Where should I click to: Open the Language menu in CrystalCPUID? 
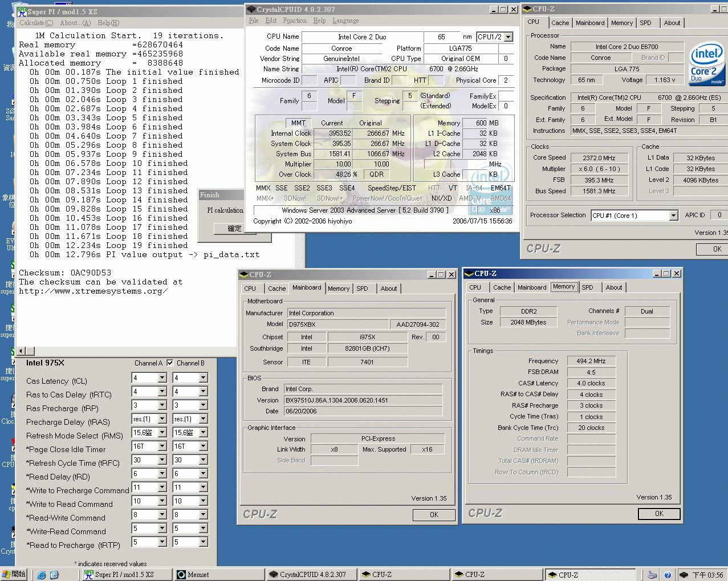(345, 21)
